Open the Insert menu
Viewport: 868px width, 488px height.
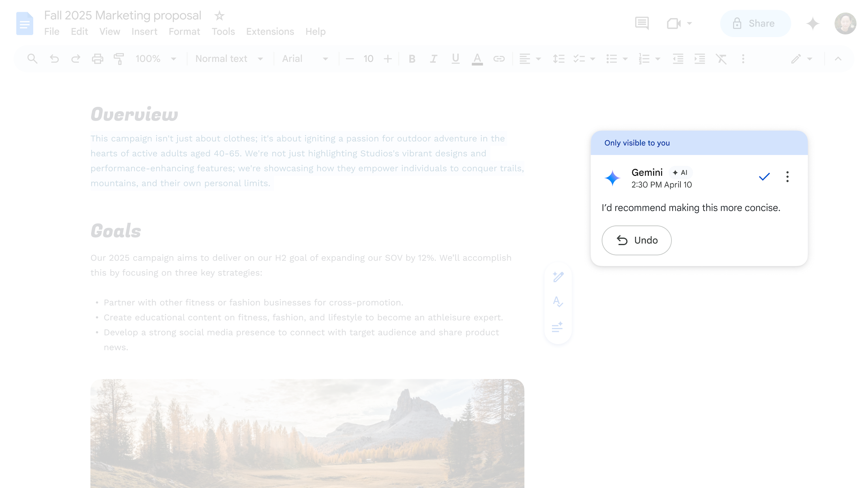coord(144,32)
